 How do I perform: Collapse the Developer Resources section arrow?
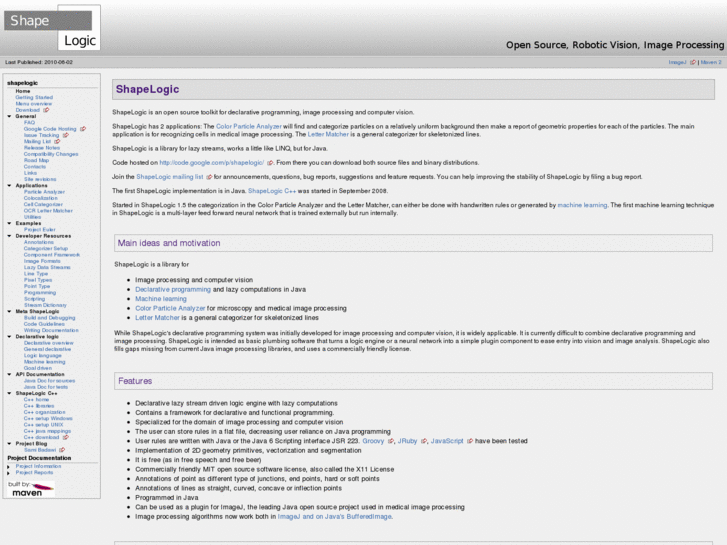pyautogui.click(x=9, y=236)
